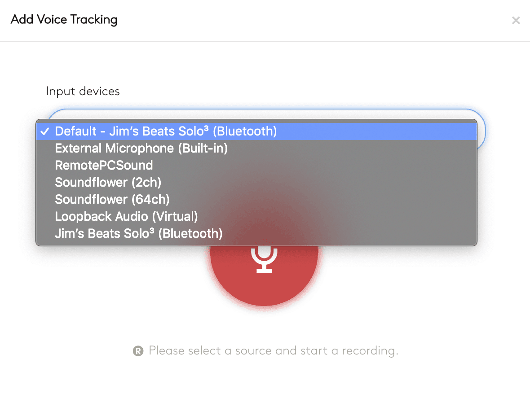Choose Soundflower (64ch) from the list
Viewport: 530px width, 420px height.
pyautogui.click(x=112, y=199)
